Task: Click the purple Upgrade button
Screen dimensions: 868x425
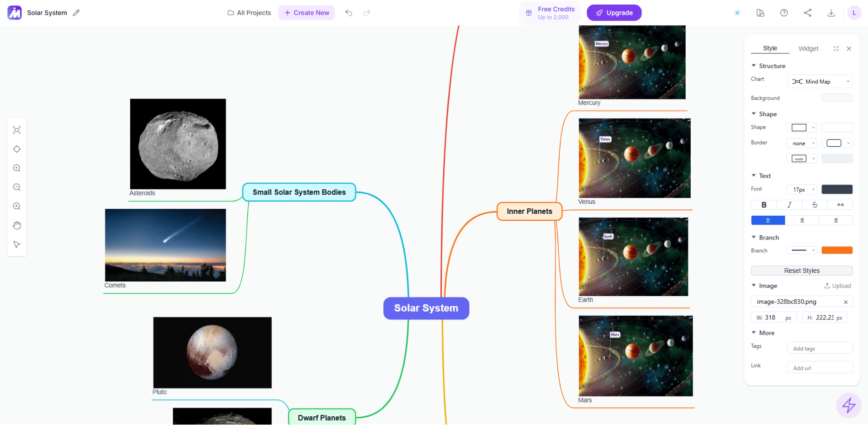Action: (614, 13)
